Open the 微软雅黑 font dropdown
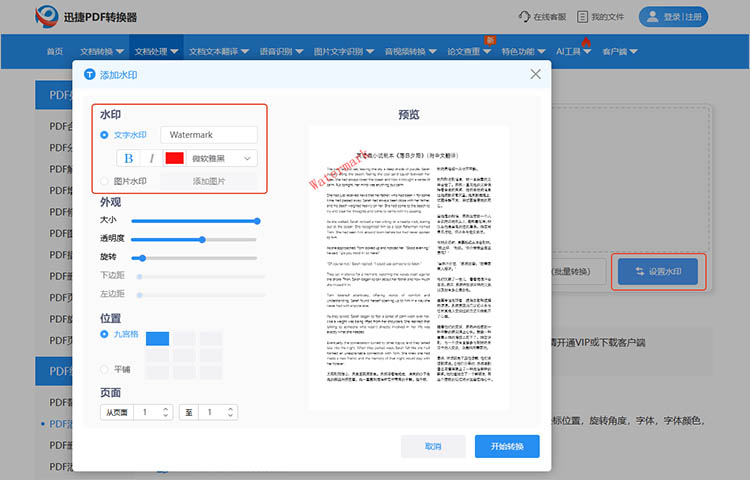Image resolution: width=750 pixels, height=480 pixels. 221,158
